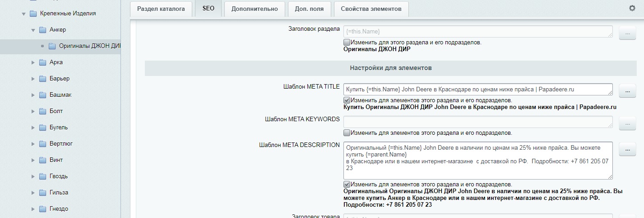The width and height of the screenshot is (644, 218).
Task: Collapse the Анкер tree node
Action: (x=33, y=30)
